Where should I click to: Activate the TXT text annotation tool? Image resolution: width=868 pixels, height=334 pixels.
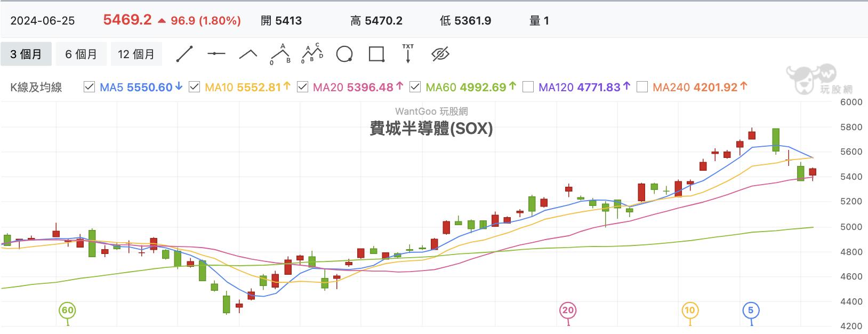click(x=408, y=54)
